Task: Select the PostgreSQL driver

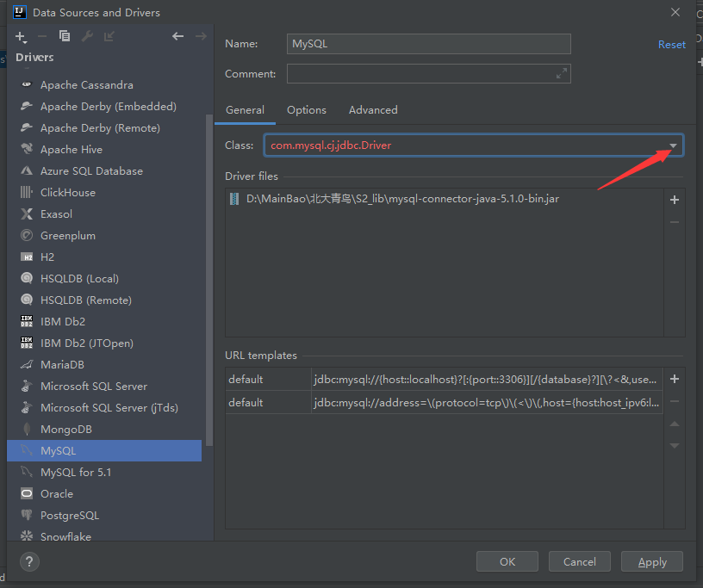Action: tap(104, 515)
